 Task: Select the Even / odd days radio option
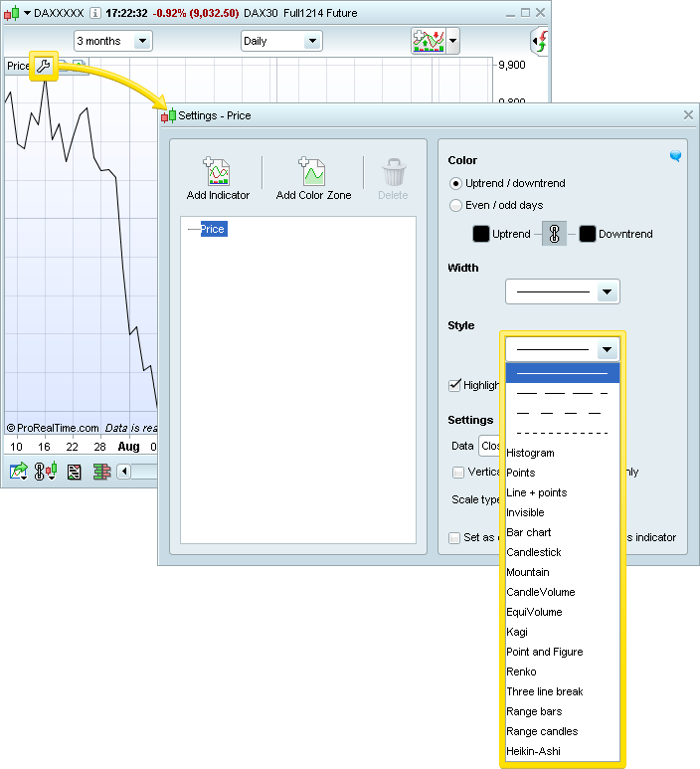point(456,205)
